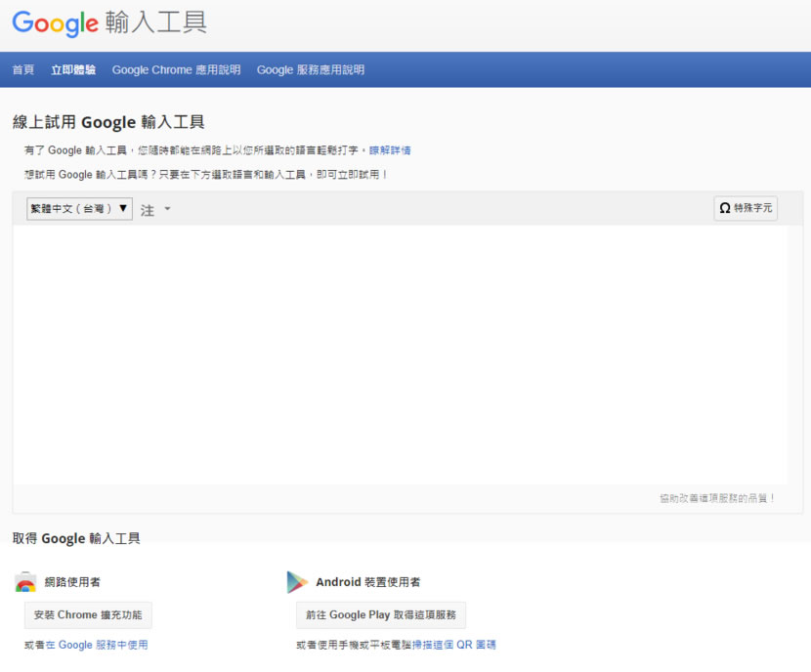Open the 在 Google 服務中使用 link
The width and height of the screenshot is (811, 672).
coord(97,645)
